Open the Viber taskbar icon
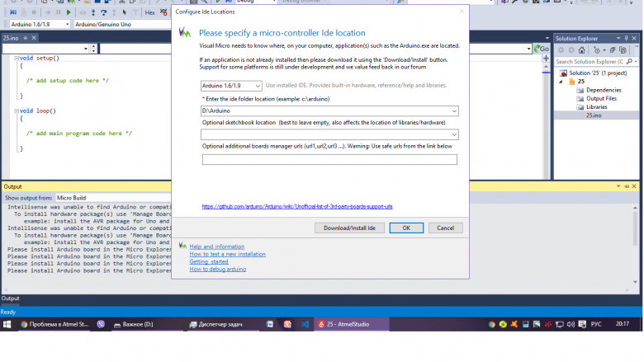The height and width of the screenshot is (362, 644). pyautogui.click(x=101, y=324)
